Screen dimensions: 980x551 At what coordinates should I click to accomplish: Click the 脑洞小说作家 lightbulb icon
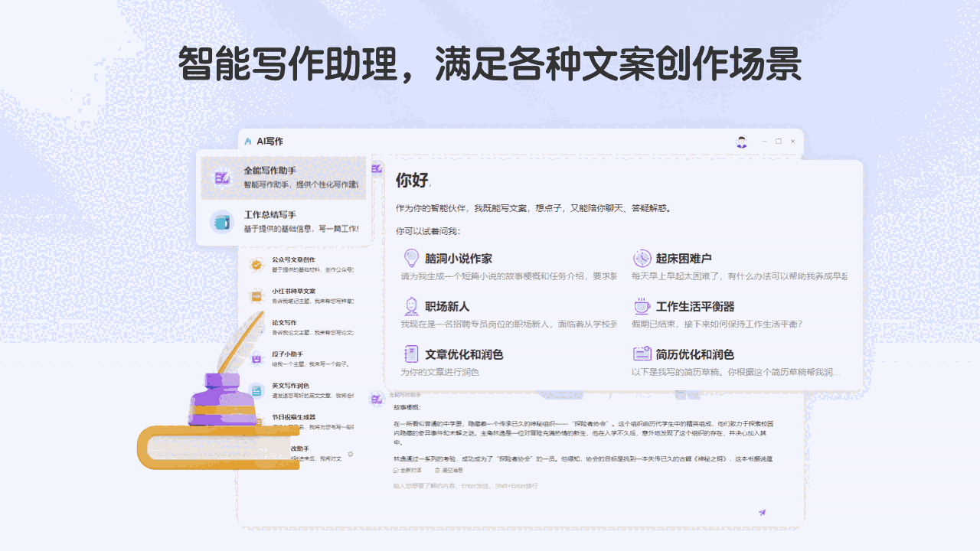coord(411,258)
